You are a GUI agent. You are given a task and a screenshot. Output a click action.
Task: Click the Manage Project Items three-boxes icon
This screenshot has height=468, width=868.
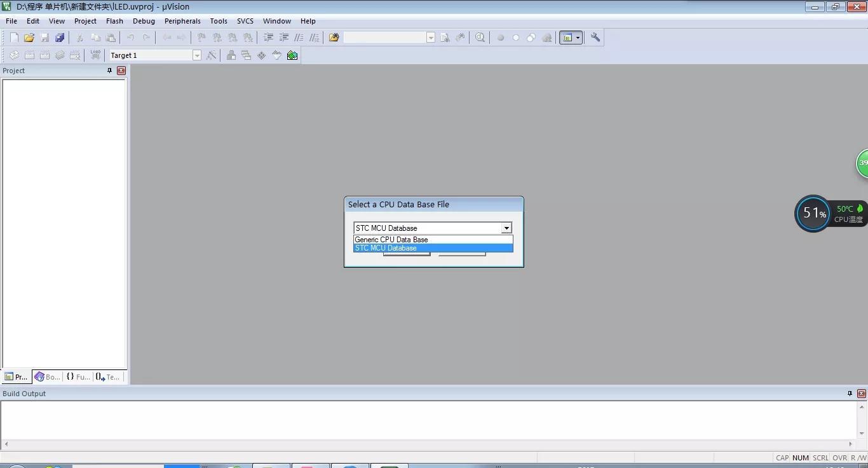coord(231,55)
